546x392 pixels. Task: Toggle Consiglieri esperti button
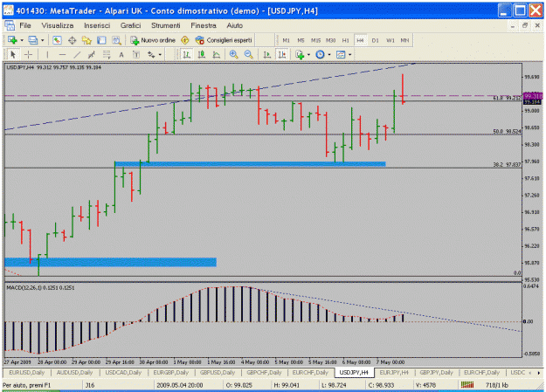pos(224,40)
